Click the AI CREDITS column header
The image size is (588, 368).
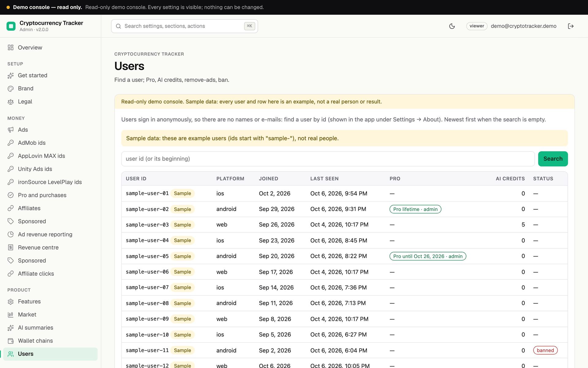[x=510, y=178]
